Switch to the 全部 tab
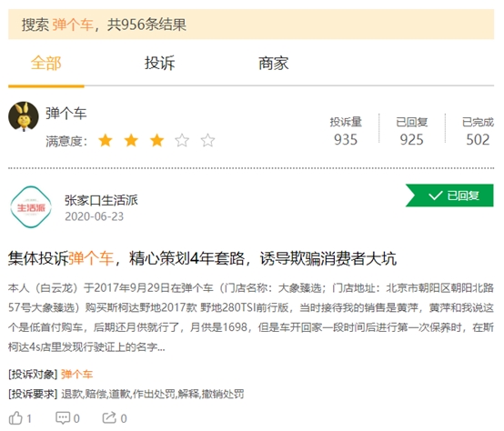This screenshot has width=504, height=431. 46,63
